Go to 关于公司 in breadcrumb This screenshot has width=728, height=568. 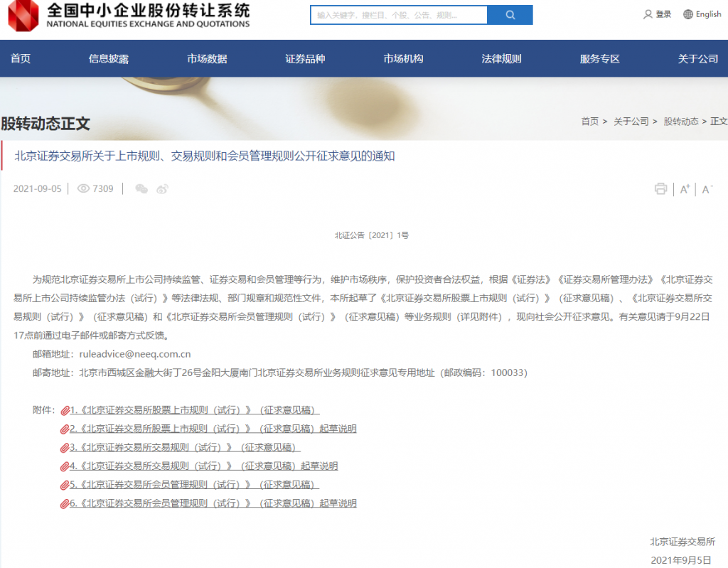(631, 122)
